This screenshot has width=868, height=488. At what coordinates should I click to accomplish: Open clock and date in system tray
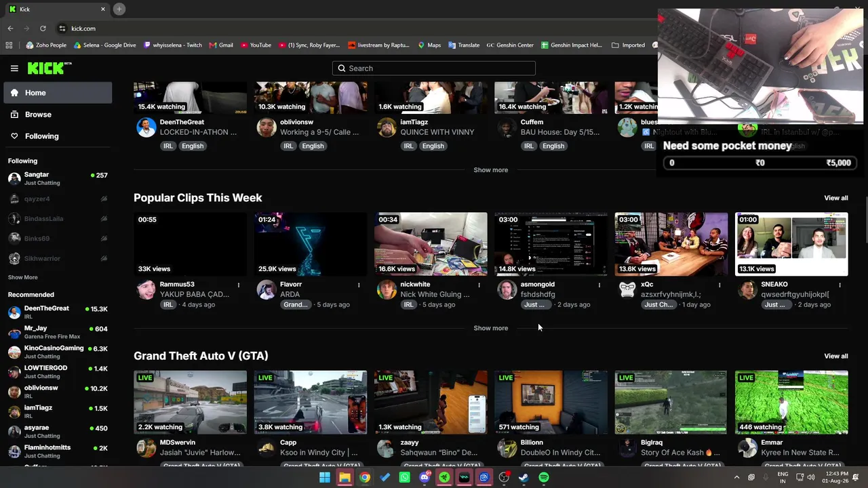837,477
